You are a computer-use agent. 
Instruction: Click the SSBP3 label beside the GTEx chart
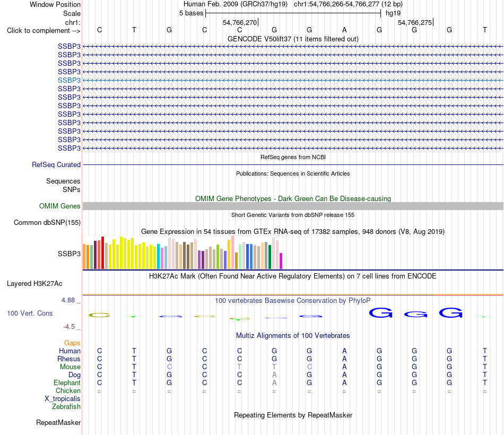coord(69,254)
